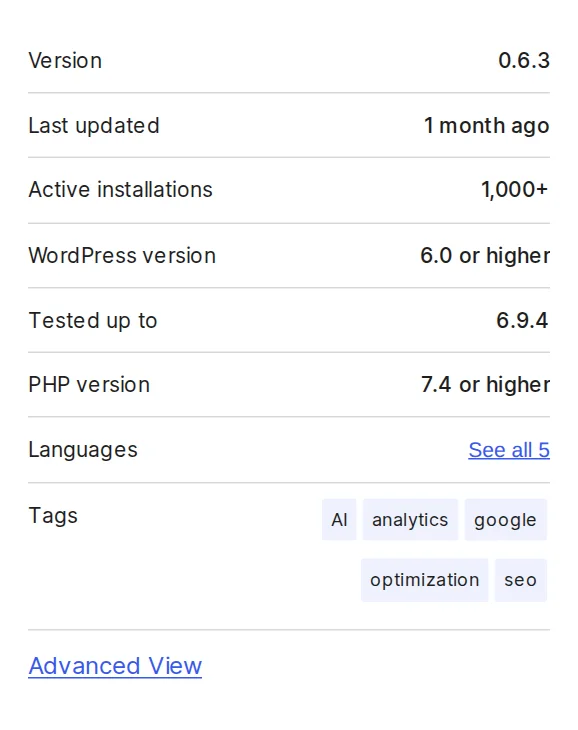Select the seo tag
Screen dimensions: 578x730
[x=520, y=580]
